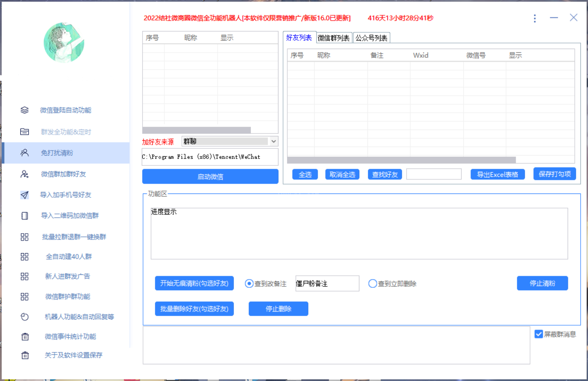Click the person icon next to 免打扰清粉

[25, 153]
